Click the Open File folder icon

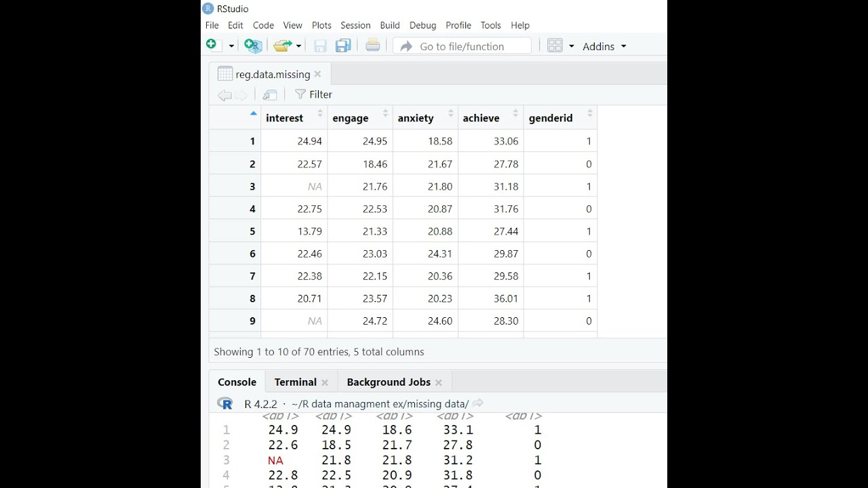click(282, 45)
